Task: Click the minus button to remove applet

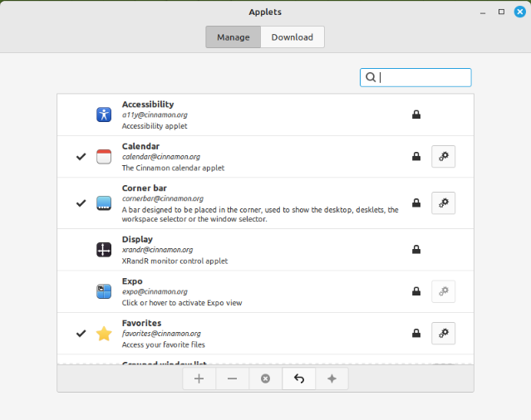Action: click(233, 378)
